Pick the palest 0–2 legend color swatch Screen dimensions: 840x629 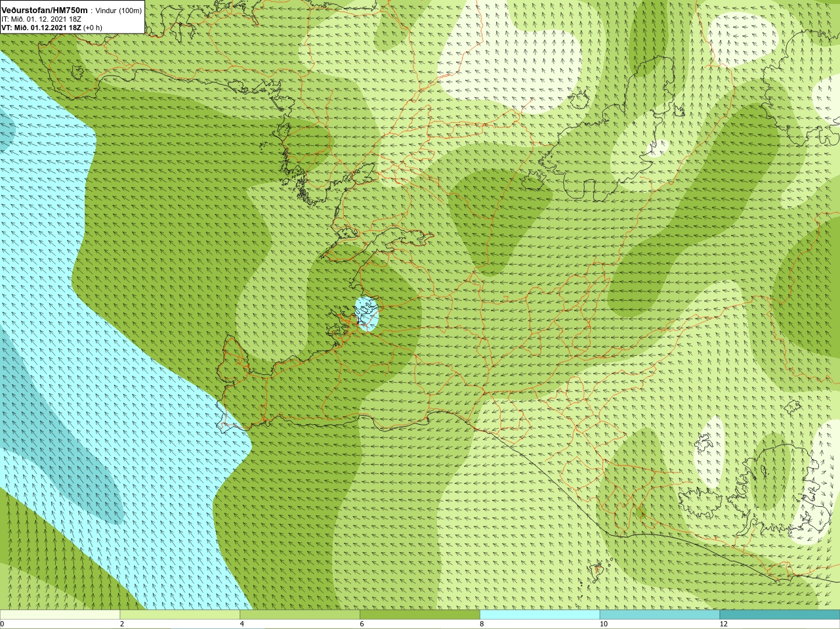(x=60, y=615)
